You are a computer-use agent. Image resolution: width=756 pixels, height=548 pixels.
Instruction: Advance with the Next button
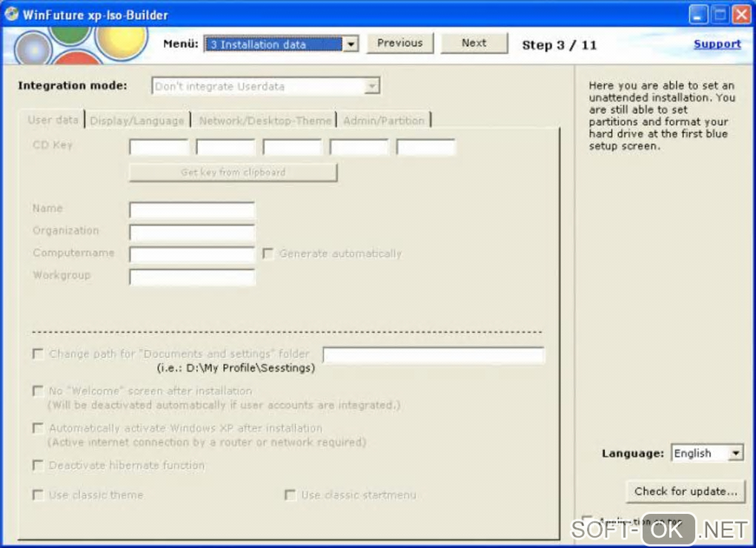tap(474, 43)
